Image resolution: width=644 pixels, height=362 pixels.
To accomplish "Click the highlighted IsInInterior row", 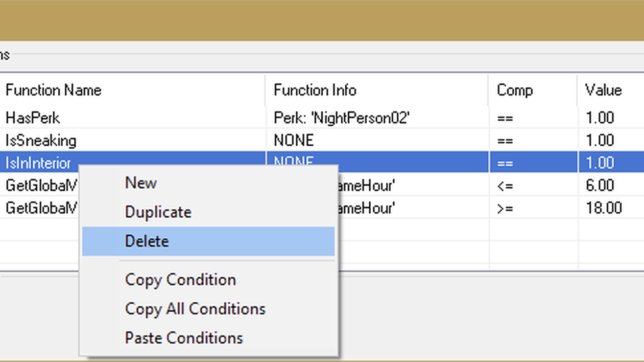I will pyautogui.click(x=38, y=162).
